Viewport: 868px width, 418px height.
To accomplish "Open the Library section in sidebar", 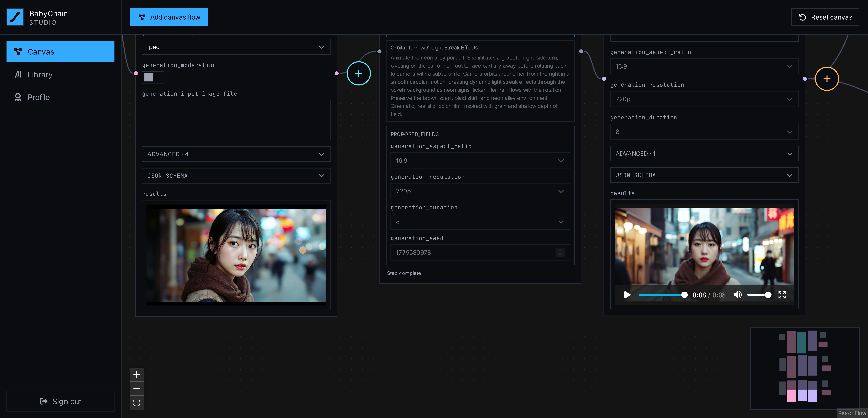I will (x=60, y=74).
